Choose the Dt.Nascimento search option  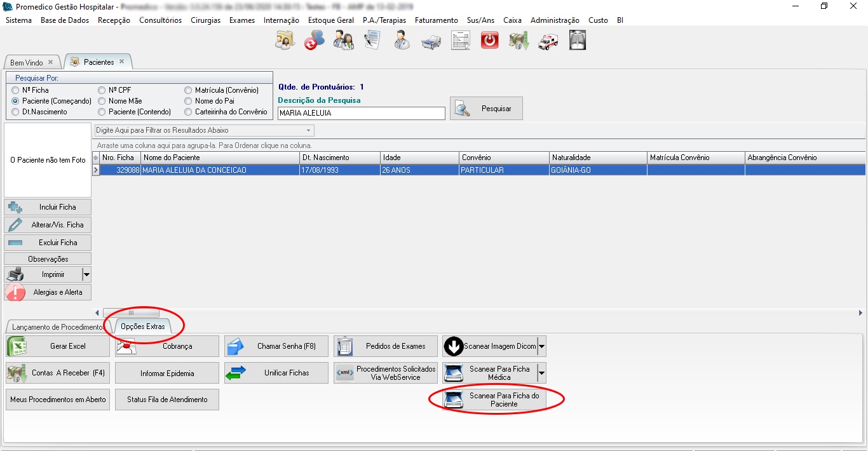pos(15,112)
